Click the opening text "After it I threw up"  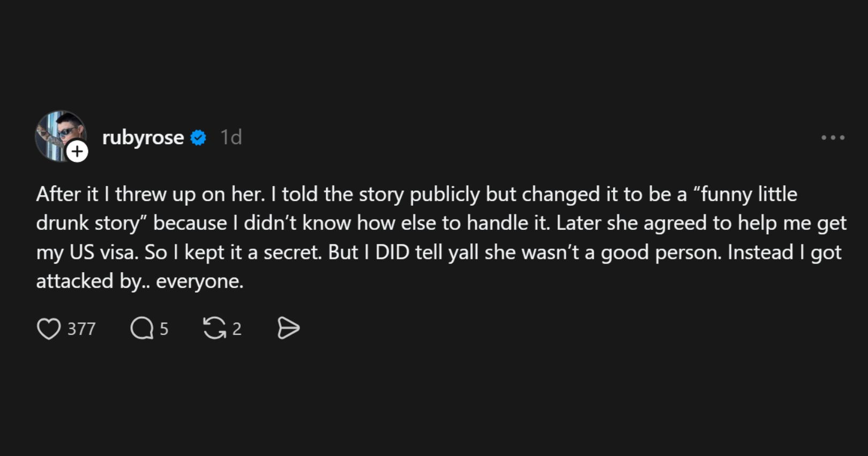102,194
